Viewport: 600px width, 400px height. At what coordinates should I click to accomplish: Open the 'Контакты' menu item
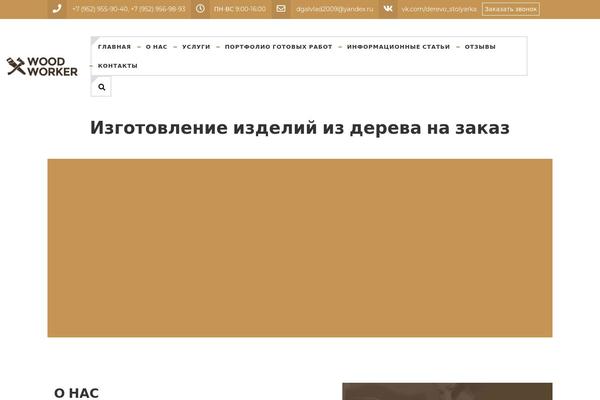click(117, 66)
